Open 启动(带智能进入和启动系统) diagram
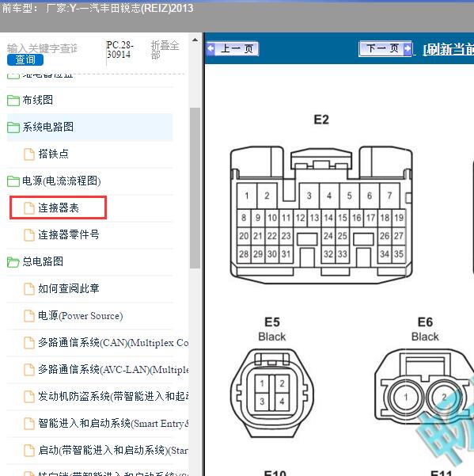The width and height of the screenshot is (474, 476). point(113,450)
